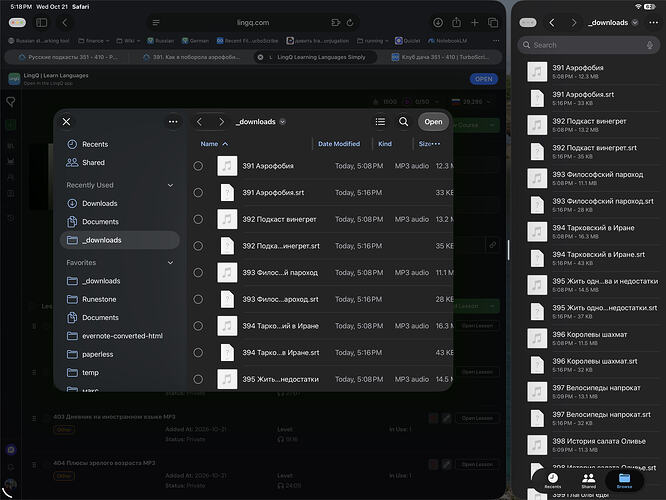
Task: Open file picker sidebar more options
Action: (x=173, y=122)
